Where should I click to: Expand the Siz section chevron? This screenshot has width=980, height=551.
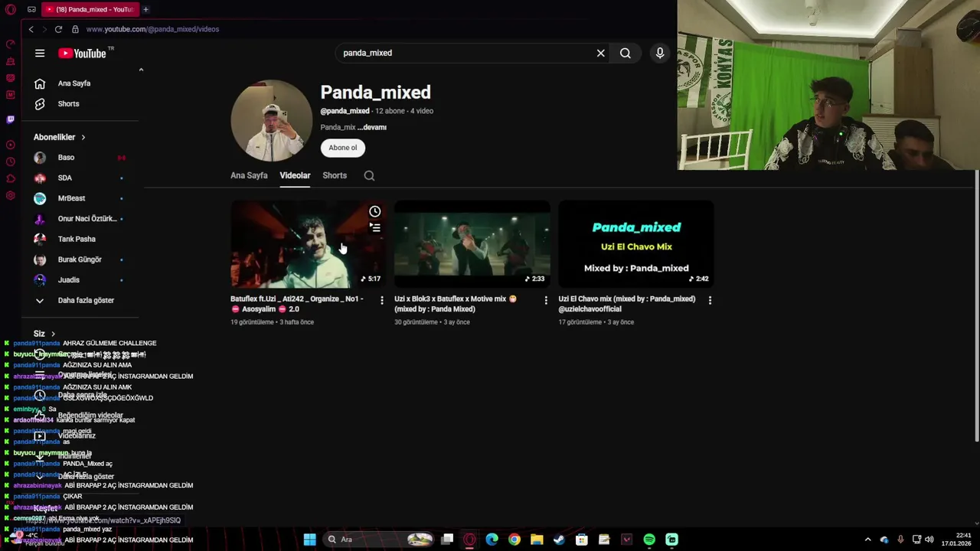(53, 334)
